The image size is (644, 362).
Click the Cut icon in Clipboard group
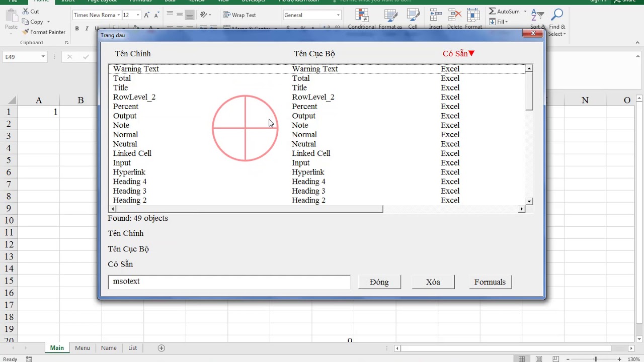26,12
